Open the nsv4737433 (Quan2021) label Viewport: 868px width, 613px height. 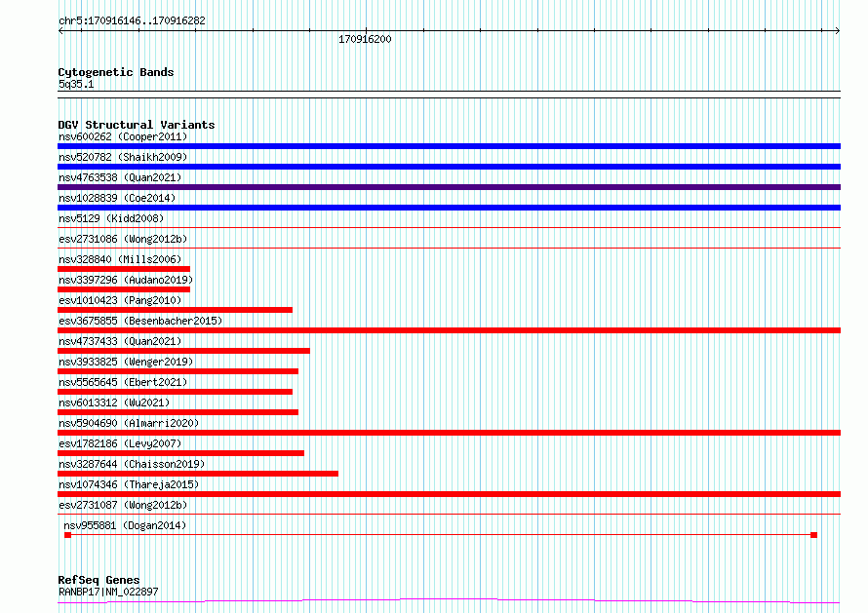[x=120, y=341]
